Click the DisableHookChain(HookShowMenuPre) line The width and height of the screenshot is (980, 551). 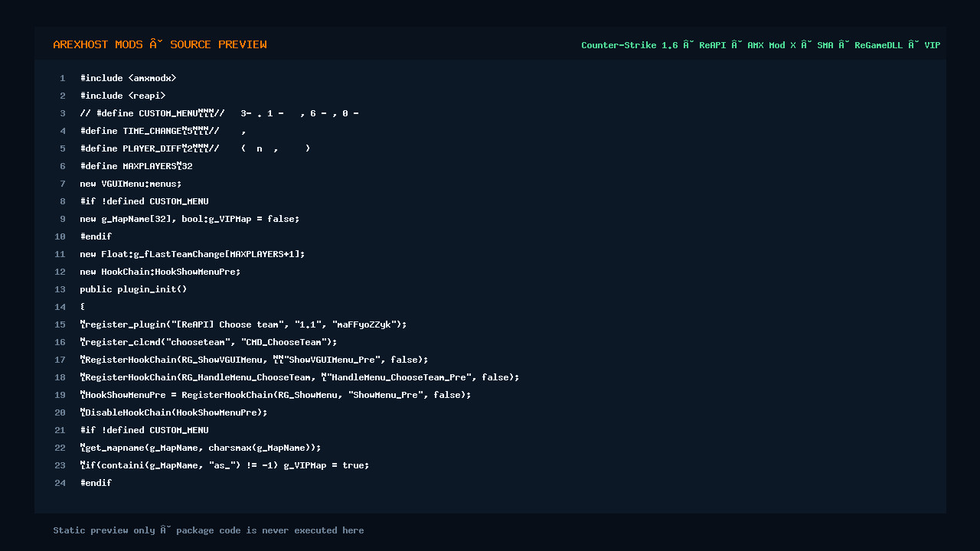[x=174, y=412]
